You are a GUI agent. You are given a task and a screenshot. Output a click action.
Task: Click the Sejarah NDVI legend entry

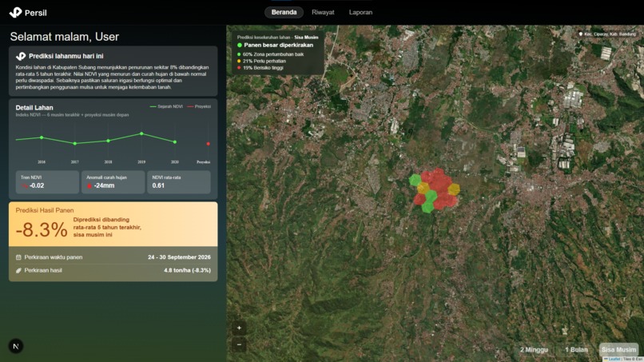point(166,106)
